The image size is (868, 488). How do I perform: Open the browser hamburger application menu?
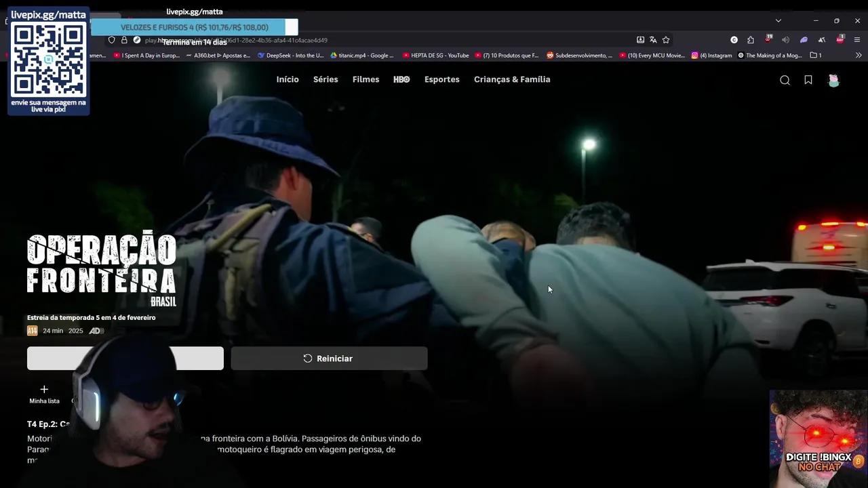pos(857,40)
